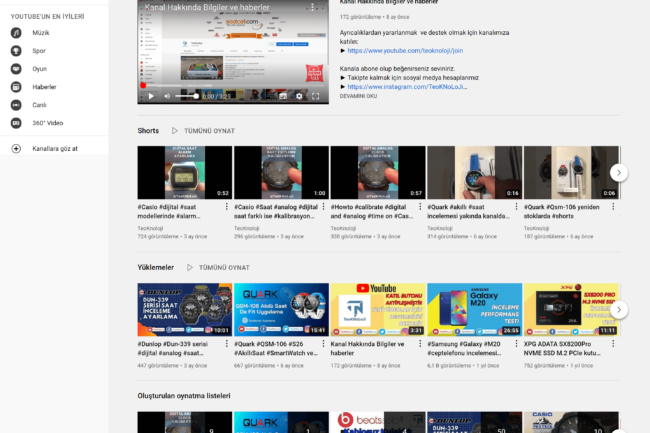Open Casio alarm short thumbnail 0:52
The width and height of the screenshot is (650, 433).
(185, 172)
